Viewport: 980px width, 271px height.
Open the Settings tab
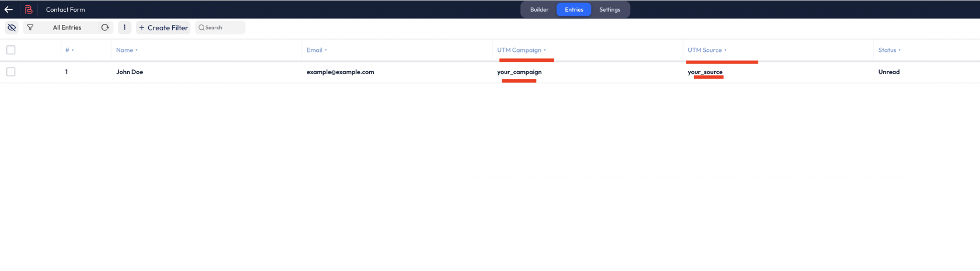coord(610,9)
